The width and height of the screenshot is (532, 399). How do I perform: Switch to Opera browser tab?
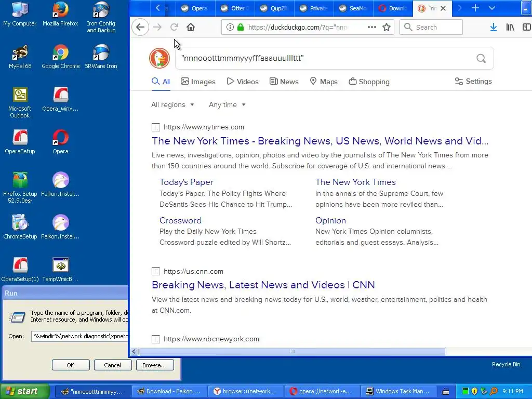pyautogui.click(x=195, y=8)
